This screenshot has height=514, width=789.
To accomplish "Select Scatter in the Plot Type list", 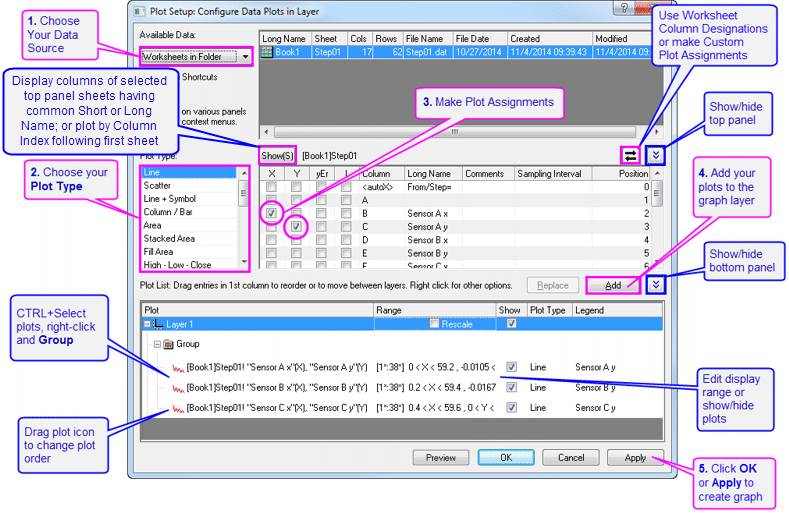I will [x=157, y=186].
